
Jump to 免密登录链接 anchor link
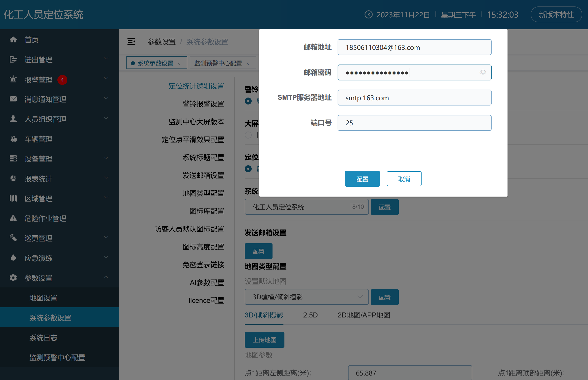coord(203,265)
